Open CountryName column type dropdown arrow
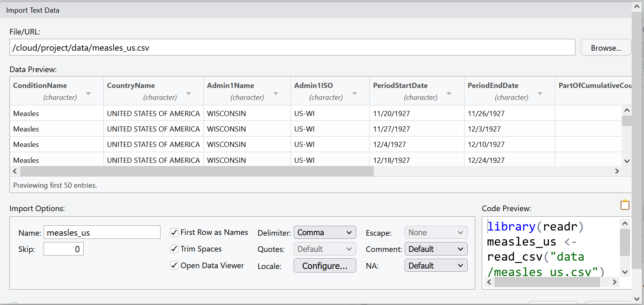Image resolution: width=644 pixels, height=305 pixels. pyautogui.click(x=189, y=94)
